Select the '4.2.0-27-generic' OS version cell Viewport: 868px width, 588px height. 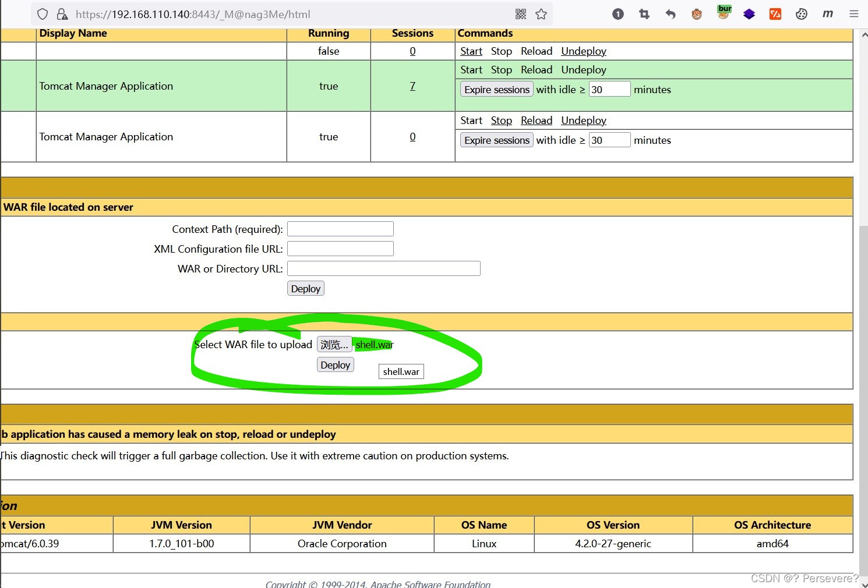(x=613, y=544)
